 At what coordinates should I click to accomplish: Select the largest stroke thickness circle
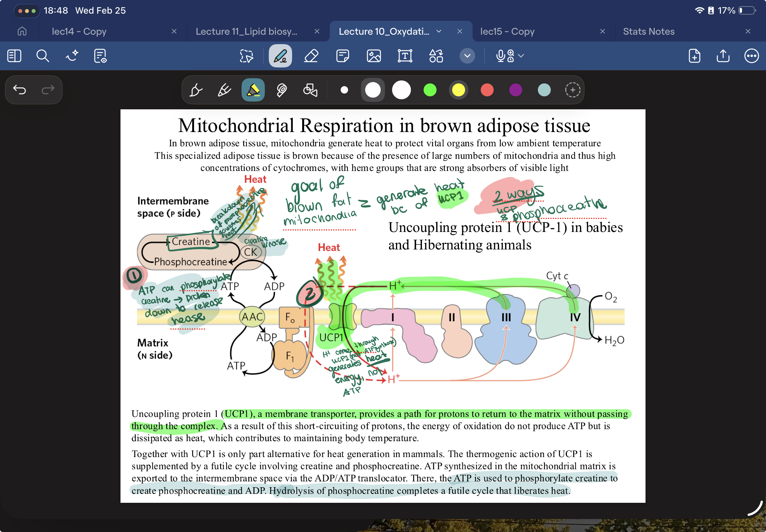tap(401, 90)
